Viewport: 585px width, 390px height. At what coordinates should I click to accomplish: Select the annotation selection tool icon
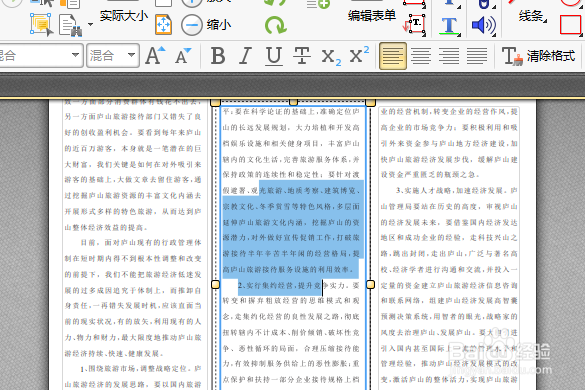coord(41,25)
